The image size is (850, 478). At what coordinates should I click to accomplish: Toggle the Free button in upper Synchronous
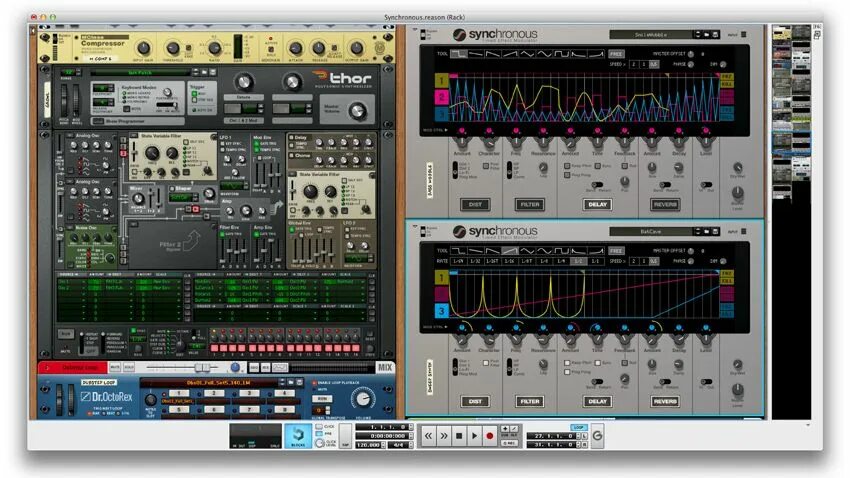(x=616, y=54)
